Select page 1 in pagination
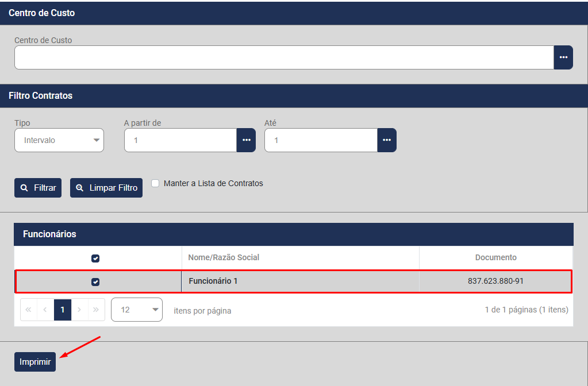 63,310
